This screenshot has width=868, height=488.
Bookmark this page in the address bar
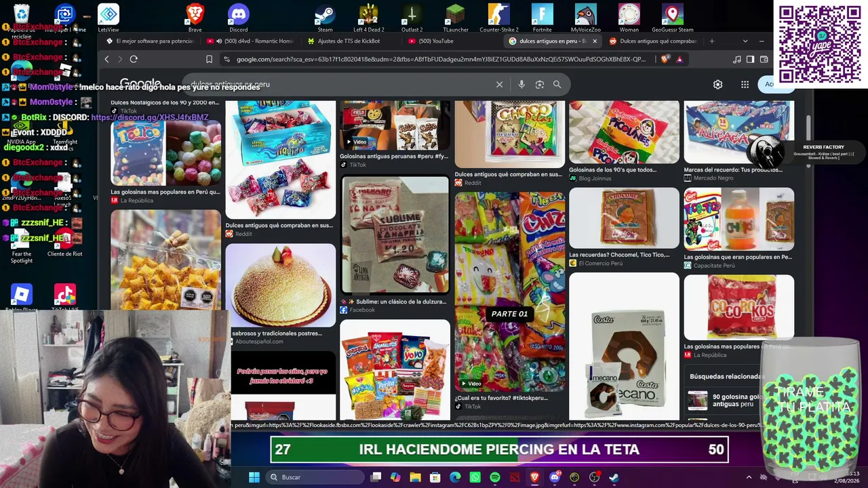209,59
